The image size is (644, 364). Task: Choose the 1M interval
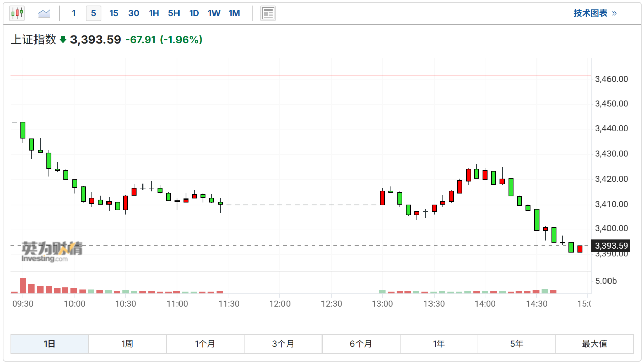coord(234,13)
